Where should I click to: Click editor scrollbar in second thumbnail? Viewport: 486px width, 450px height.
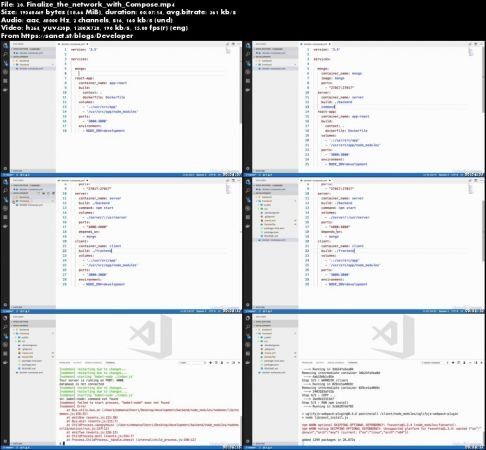[483, 80]
